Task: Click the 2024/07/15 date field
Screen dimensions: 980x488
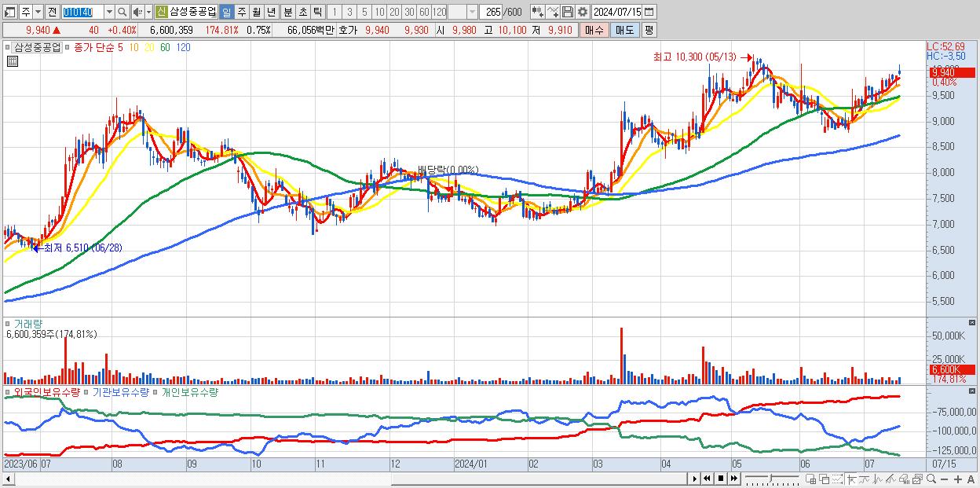Action: (617, 12)
